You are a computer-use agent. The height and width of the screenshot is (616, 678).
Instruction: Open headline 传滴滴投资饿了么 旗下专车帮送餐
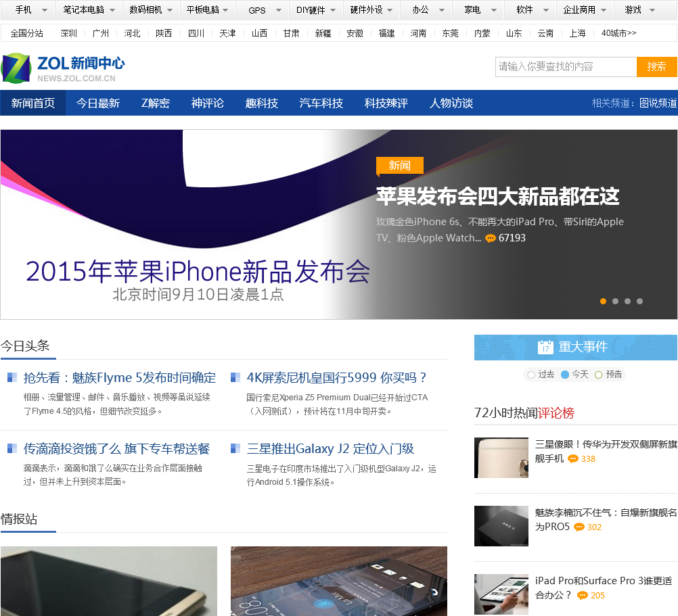(x=117, y=448)
